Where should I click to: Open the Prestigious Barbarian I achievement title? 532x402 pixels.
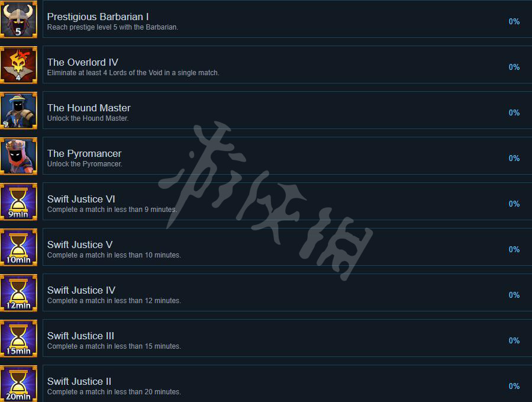pos(98,17)
